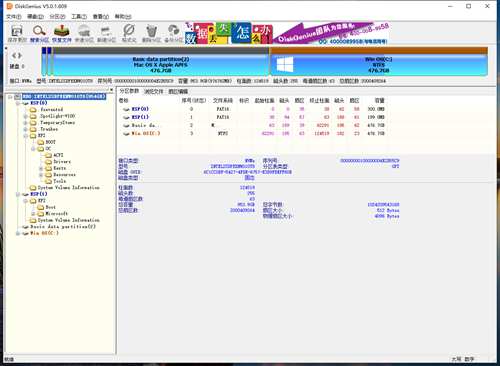This screenshot has width=500, height=366.
Task: Click the Search Partition magnifier icon
Action: [39, 34]
